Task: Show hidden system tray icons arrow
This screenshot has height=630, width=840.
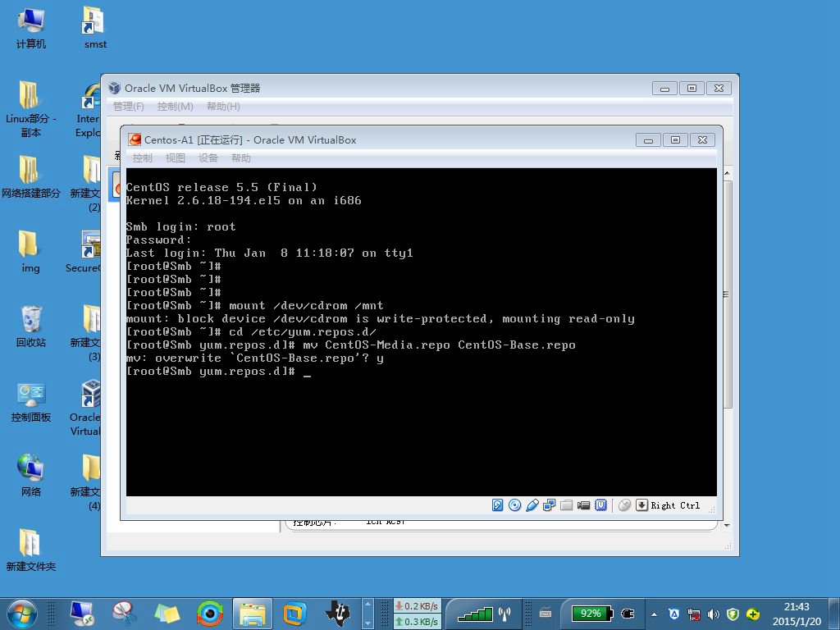Action: tap(654, 614)
